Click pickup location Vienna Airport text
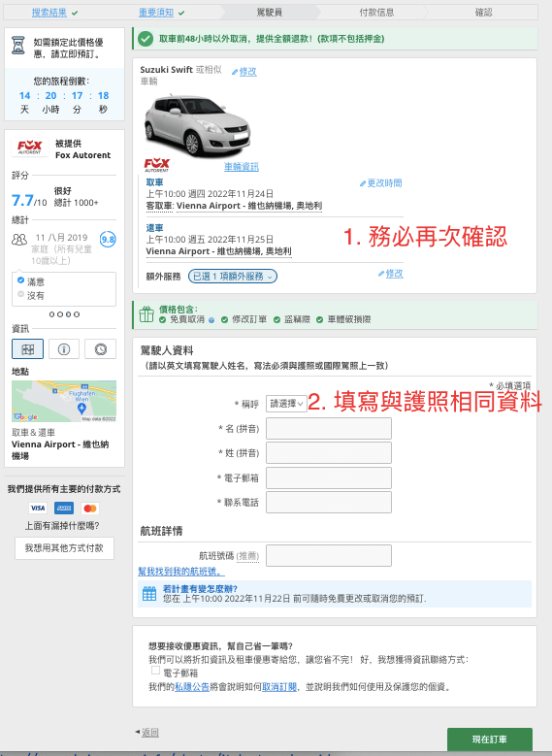The height and width of the screenshot is (756, 552). click(248, 206)
